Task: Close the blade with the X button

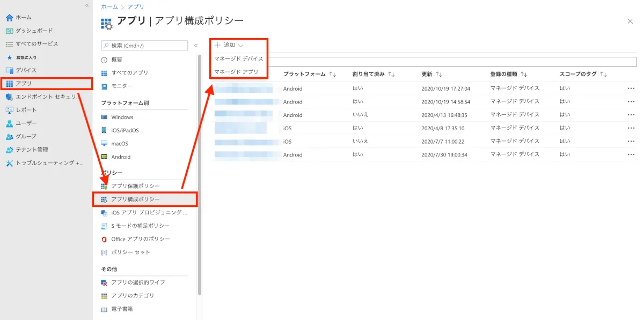Action: click(x=630, y=21)
